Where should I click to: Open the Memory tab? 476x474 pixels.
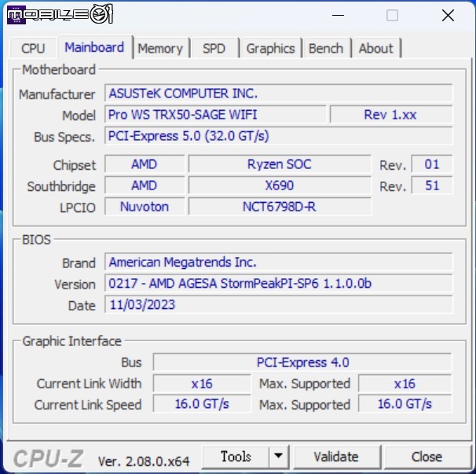(161, 49)
